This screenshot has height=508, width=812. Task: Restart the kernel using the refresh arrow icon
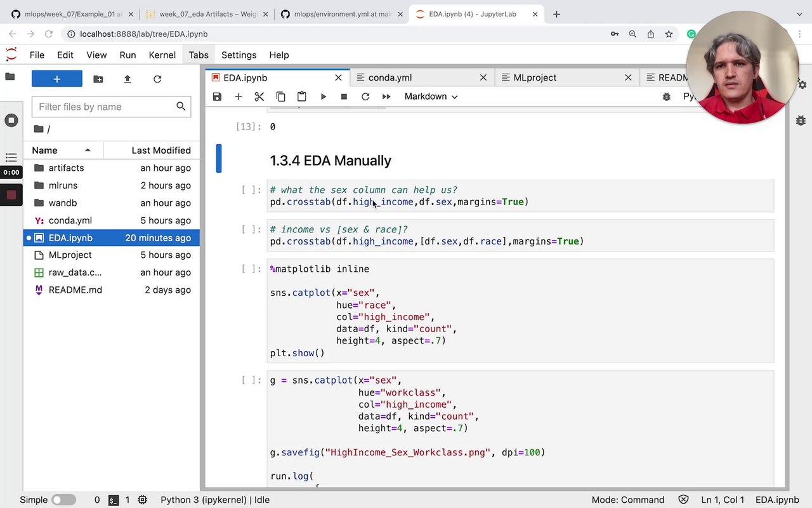(x=365, y=97)
